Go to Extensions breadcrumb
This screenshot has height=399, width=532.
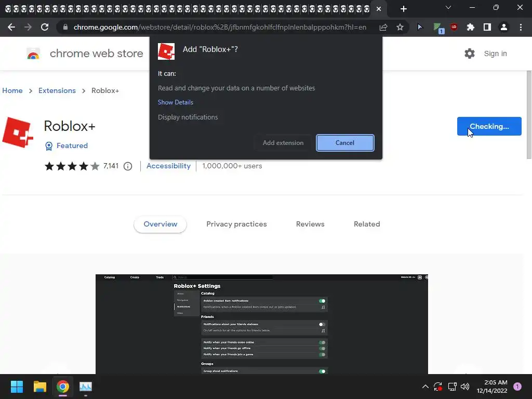[57, 90]
